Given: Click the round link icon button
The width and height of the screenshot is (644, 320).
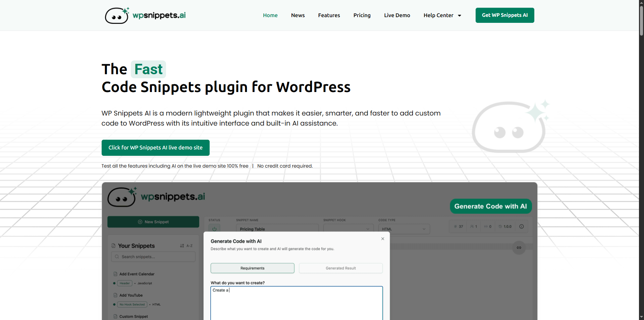Looking at the screenshot, I should (519, 248).
